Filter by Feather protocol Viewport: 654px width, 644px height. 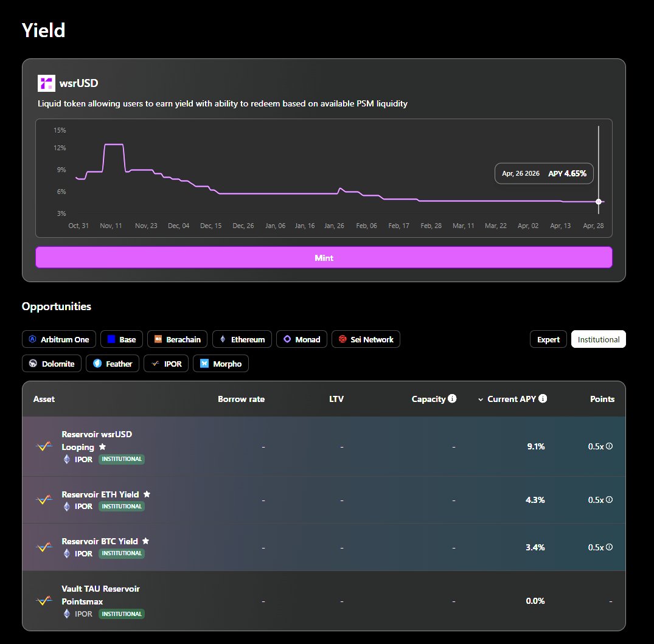[x=113, y=364]
